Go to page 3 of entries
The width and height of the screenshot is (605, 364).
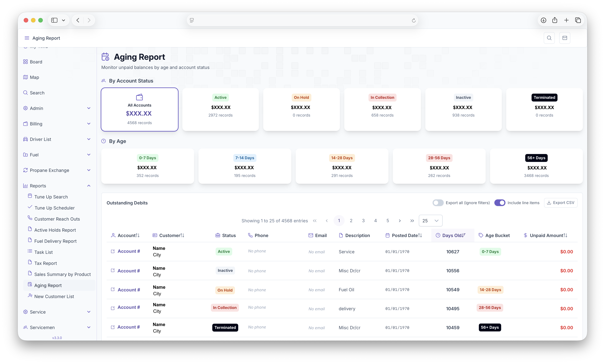point(363,221)
